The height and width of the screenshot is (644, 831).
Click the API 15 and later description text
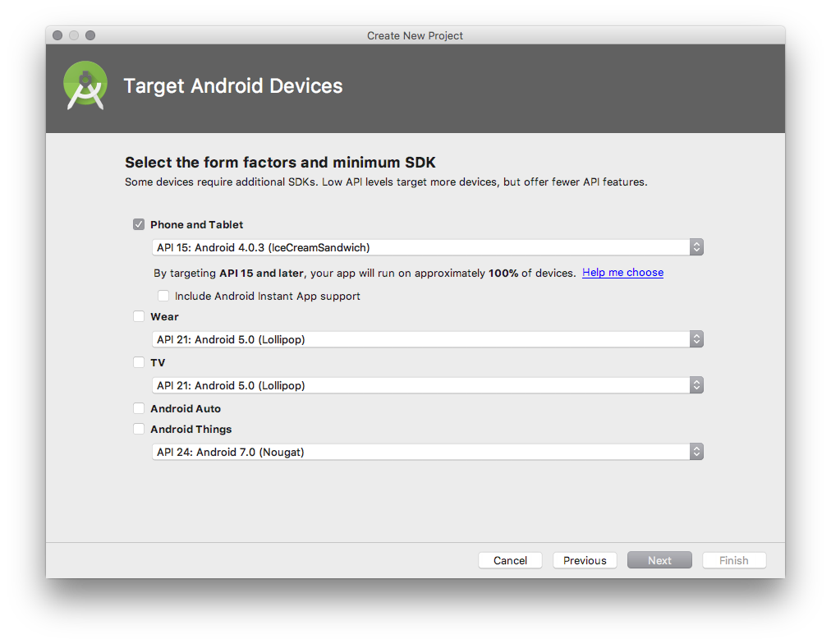point(365,273)
